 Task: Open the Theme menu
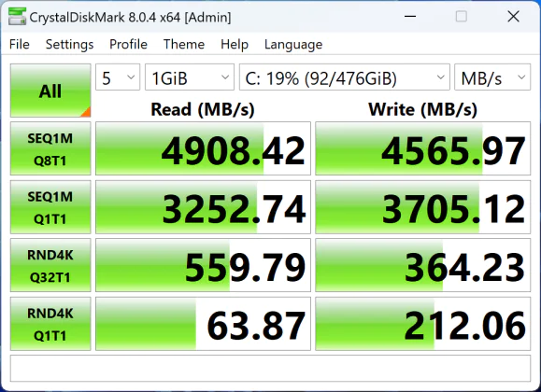click(x=184, y=44)
